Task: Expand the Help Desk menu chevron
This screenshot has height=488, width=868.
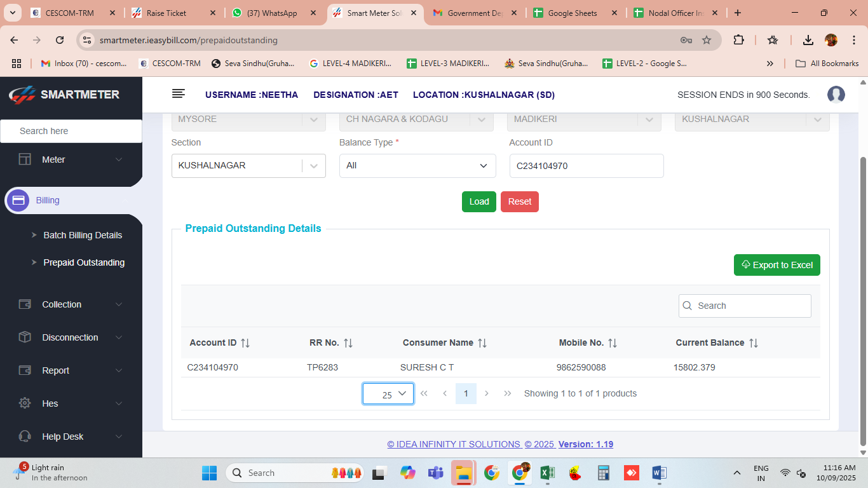Action: (119, 437)
